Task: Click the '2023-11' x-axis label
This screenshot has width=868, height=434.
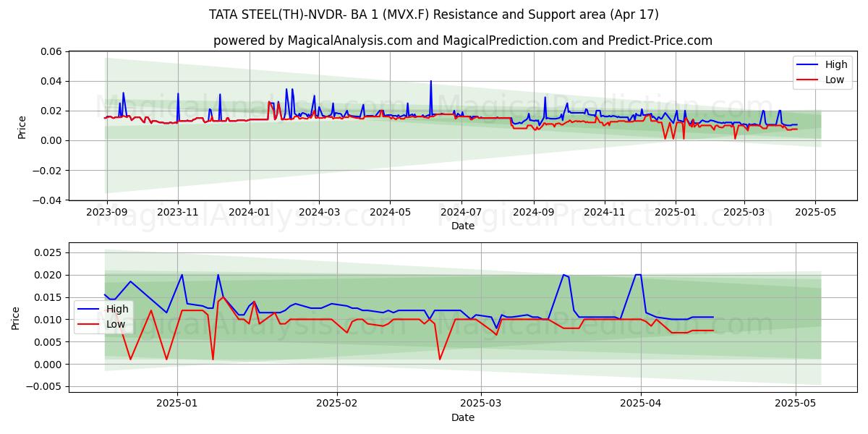Action: (x=178, y=212)
